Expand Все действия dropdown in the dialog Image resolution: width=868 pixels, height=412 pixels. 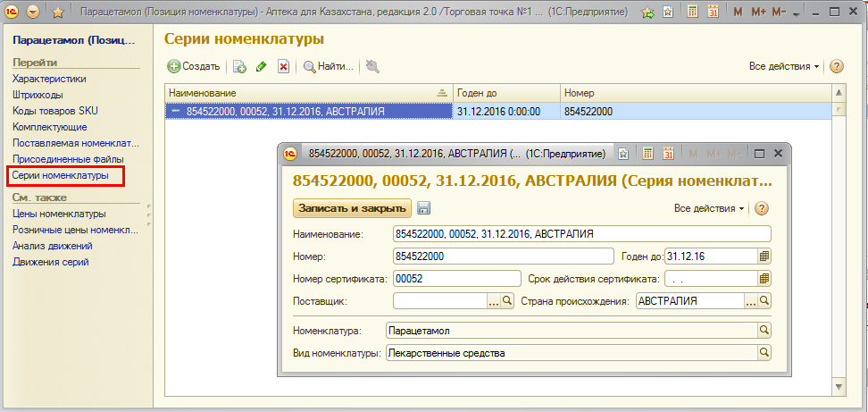(x=709, y=208)
